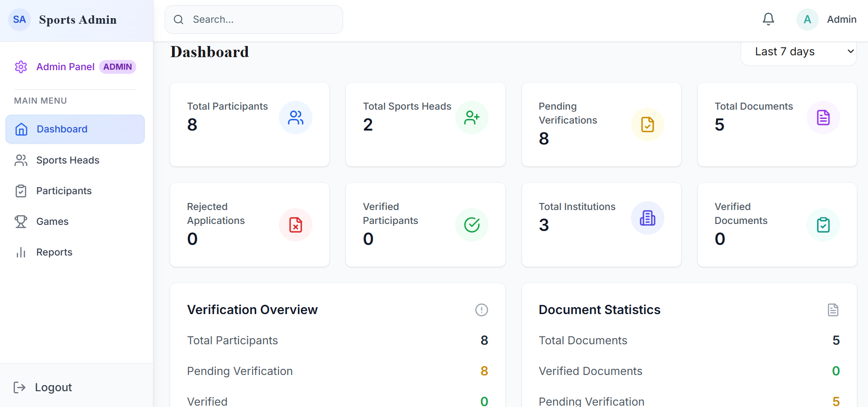The image size is (868, 407).
Task: Click the Verified Participants check-circle icon
Action: pyautogui.click(x=472, y=225)
